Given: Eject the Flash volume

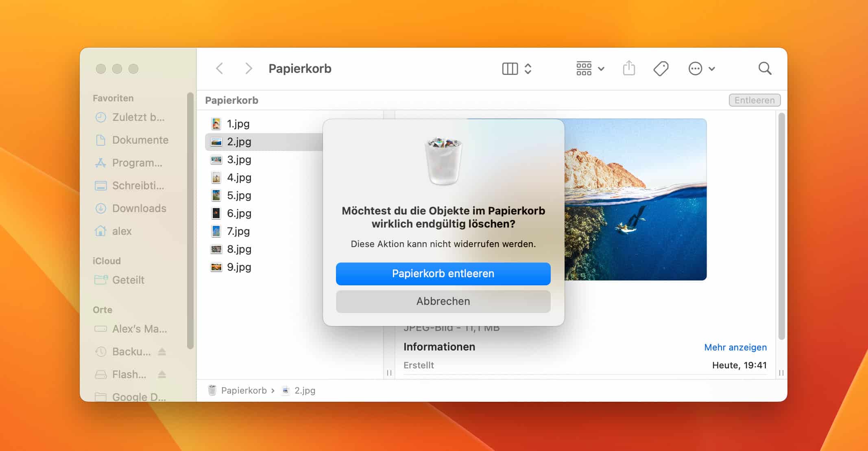Looking at the screenshot, I should [162, 374].
